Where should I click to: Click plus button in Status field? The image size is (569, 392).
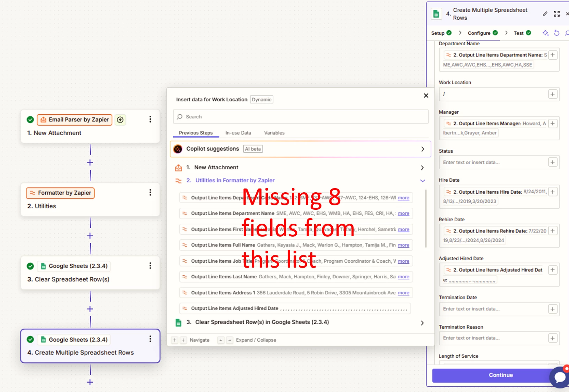[553, 162]
